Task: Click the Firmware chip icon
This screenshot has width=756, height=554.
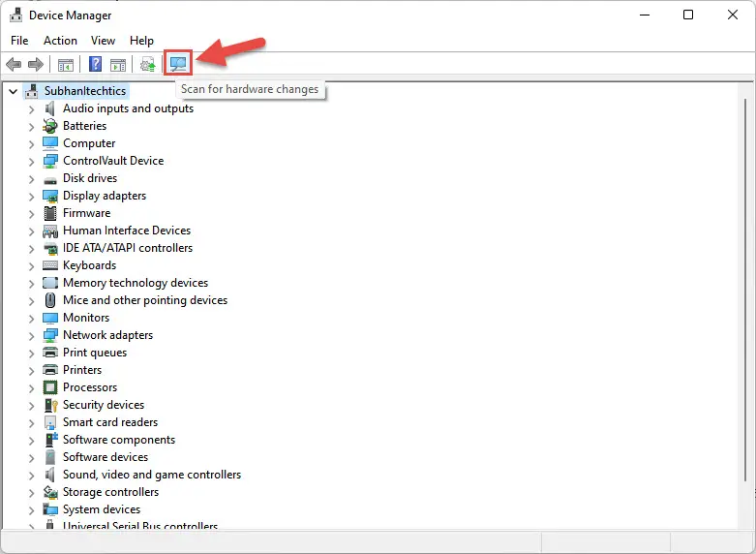Action: tap(50, 213)
